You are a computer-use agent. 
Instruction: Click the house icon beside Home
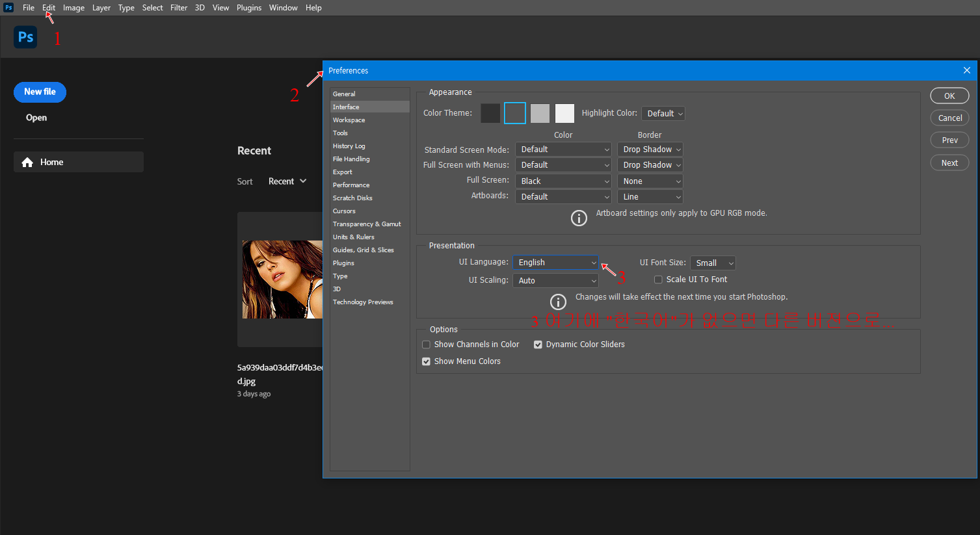[x=27, y=163]
